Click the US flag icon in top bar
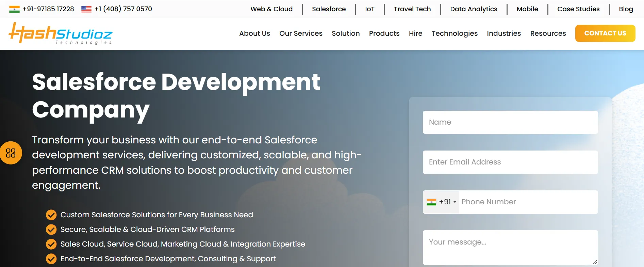 coord(86,9)
